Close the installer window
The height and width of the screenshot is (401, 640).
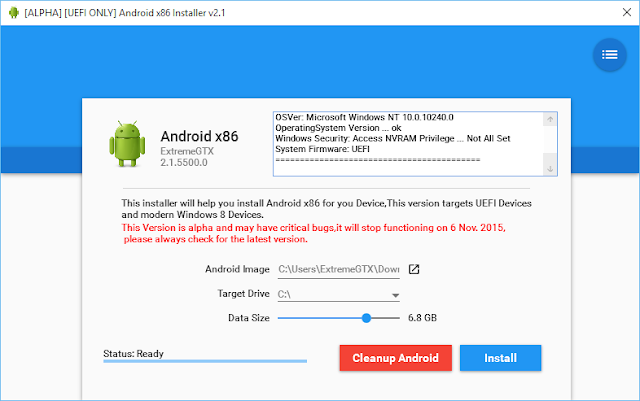pos(627,13)
